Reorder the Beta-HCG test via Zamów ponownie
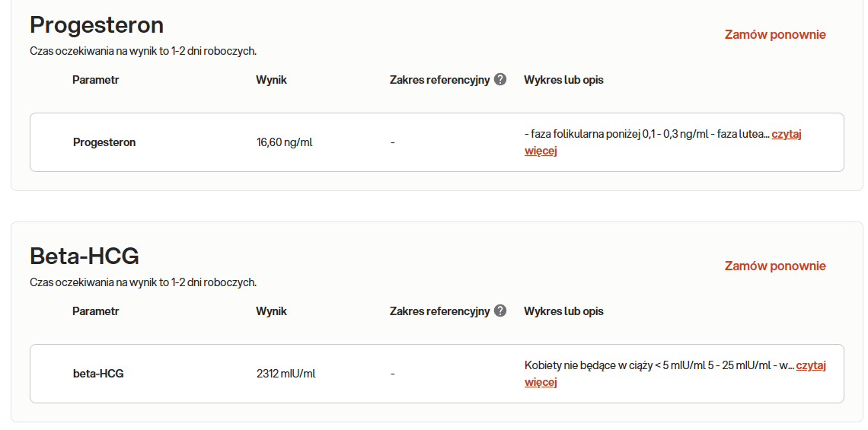 pos(774,266)
